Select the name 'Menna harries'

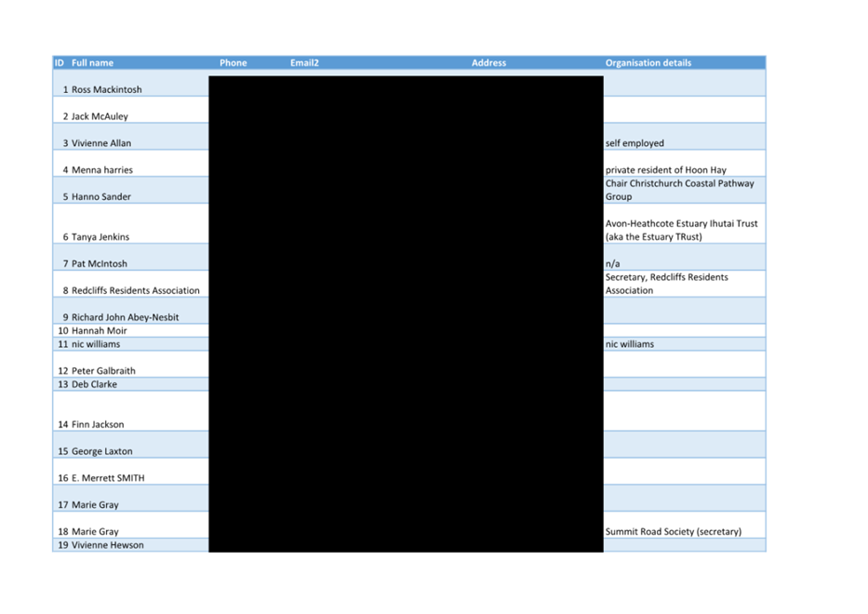102,170
